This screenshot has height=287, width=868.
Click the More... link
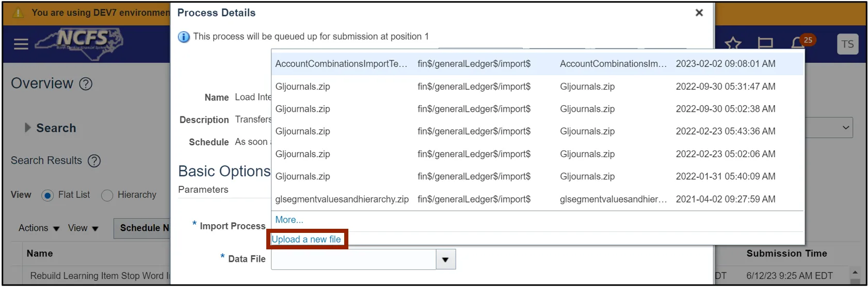[289, 220]
